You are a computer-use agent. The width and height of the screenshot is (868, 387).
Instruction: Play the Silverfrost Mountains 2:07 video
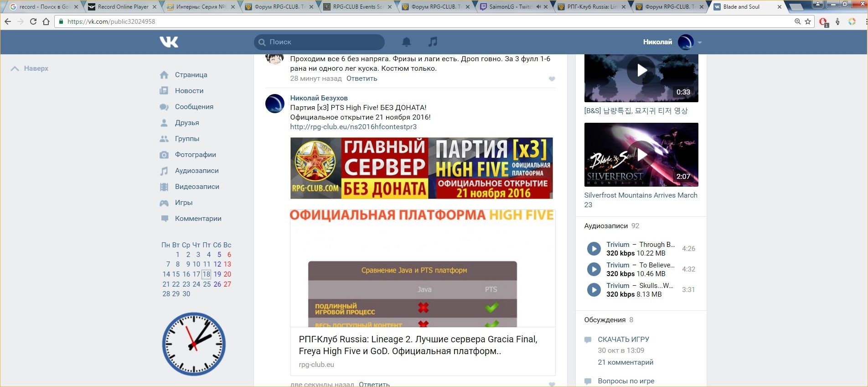(x=641, y=155)
